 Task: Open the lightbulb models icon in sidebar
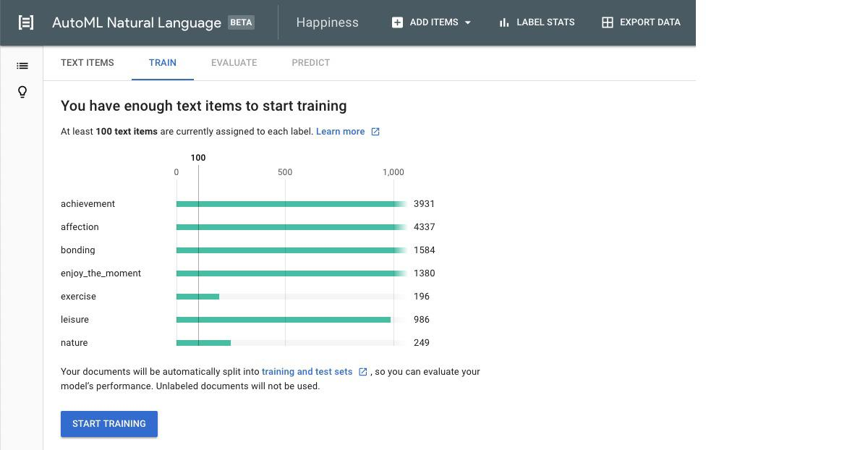pos(22,92)
